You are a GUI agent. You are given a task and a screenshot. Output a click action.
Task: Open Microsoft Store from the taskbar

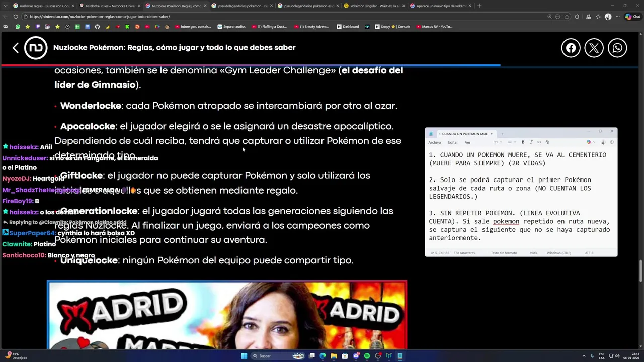(x=345, y=356)
